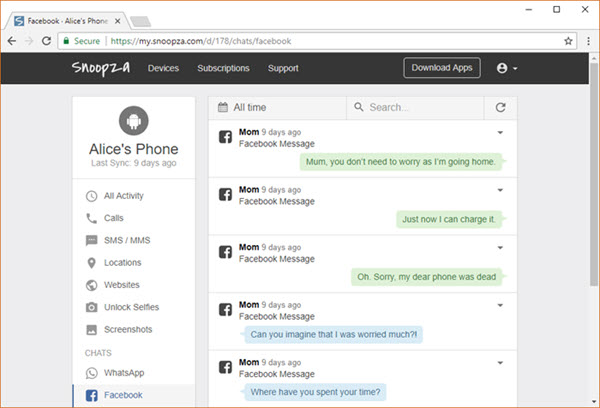Refresh the Facebook messages list
600x408 pixels.
click(501, 108)
